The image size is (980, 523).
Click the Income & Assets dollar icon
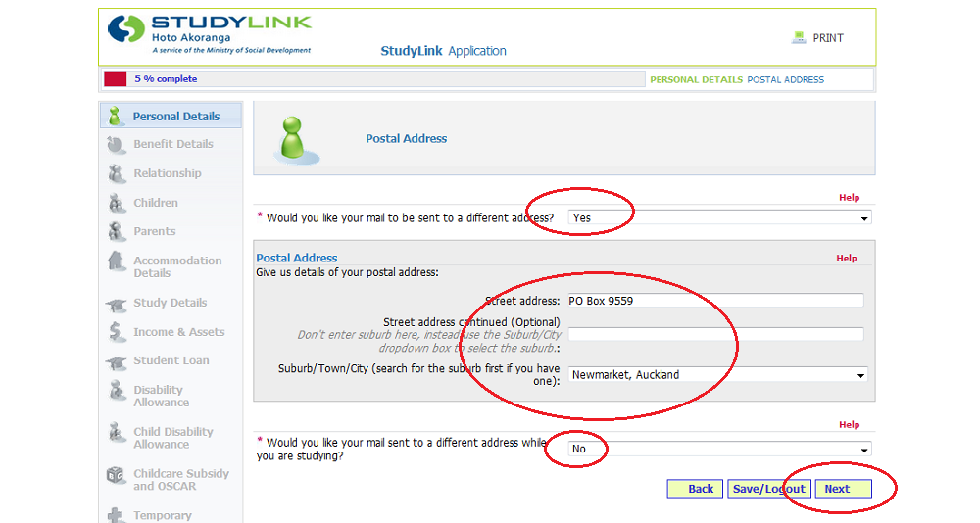pos(116,333)
